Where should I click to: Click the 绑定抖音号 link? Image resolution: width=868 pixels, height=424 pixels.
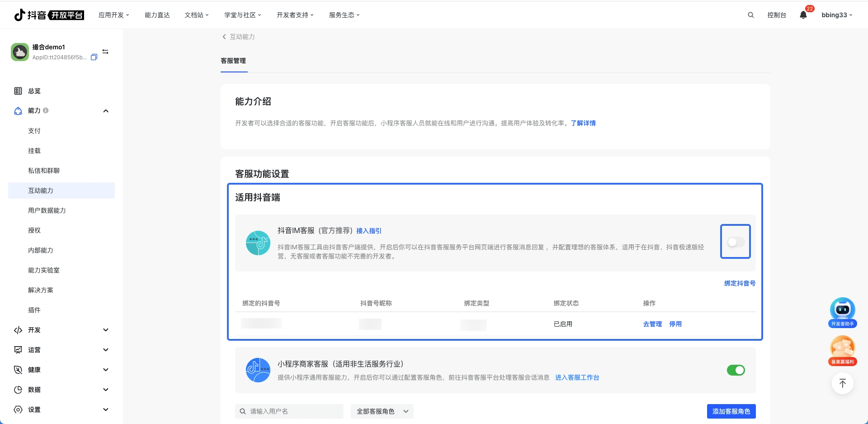pos(740,283)
